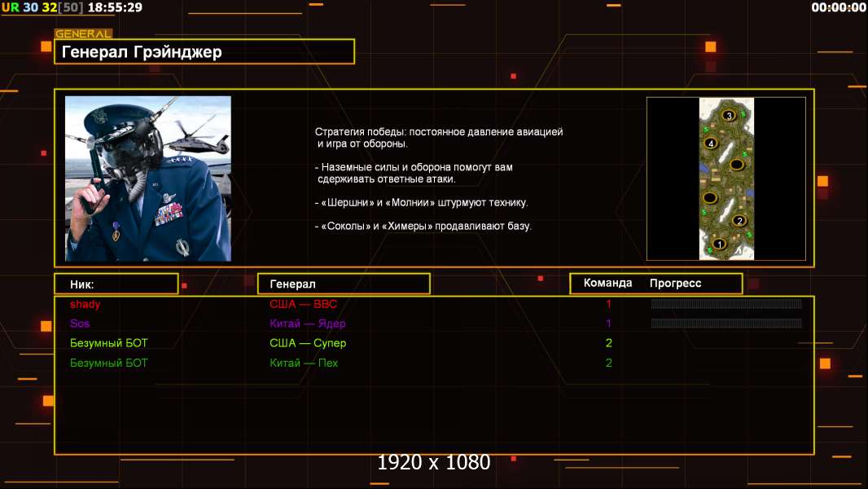Click the Команда column header
This screenshot has width=868, height=489.
(607, 283)
